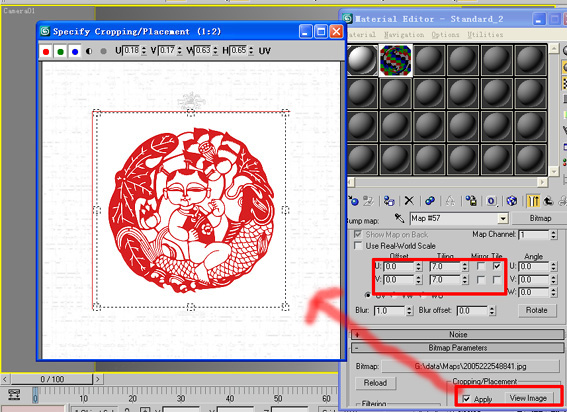Click the Material Editor title bar icon
This screenshot has height=412, width=567.
click(348, 18)
